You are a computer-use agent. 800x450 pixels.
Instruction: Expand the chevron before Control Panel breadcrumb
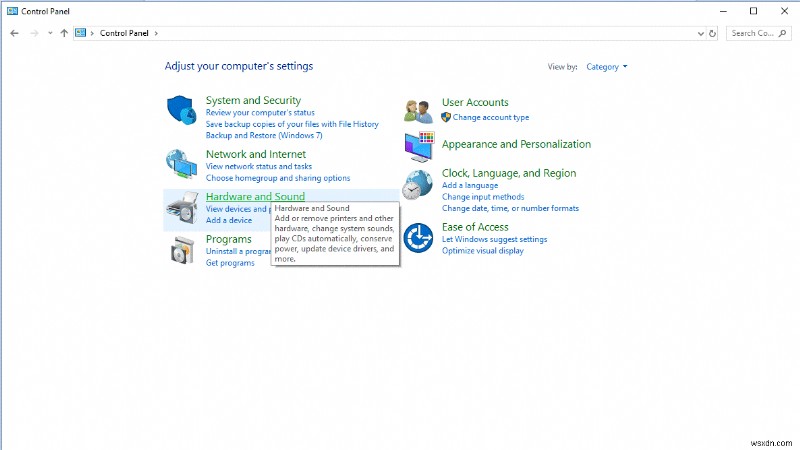coord(92,33)
